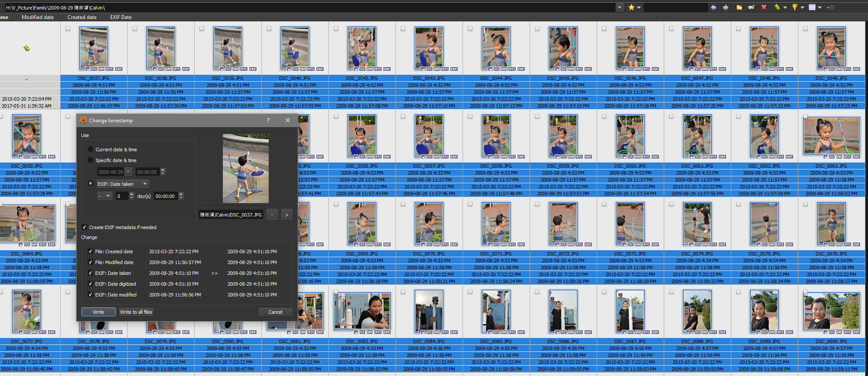868x376 pixels.
Task: Click the EXIF Date column header
Action: (x=121, y=17)
